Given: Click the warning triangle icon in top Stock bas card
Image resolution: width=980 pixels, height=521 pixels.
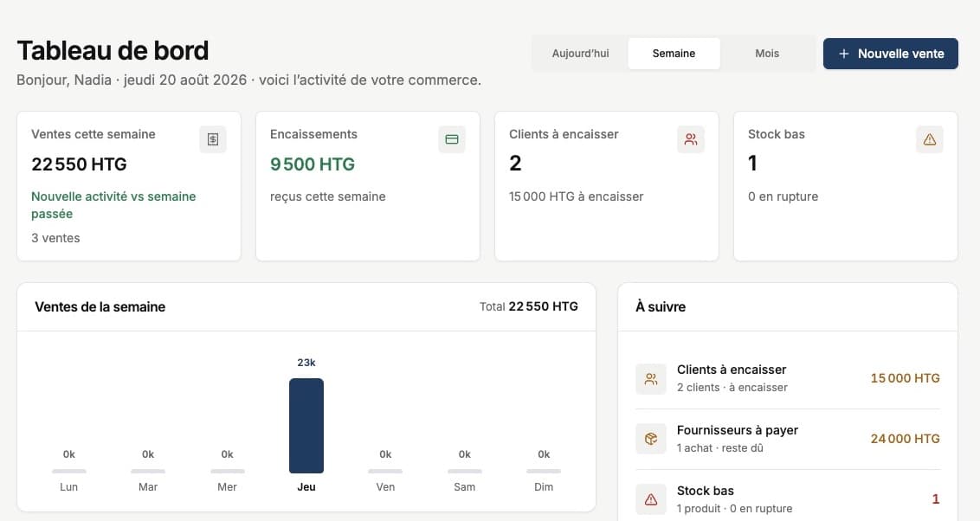Looking at the screenshot, I should tap(930, 139).
